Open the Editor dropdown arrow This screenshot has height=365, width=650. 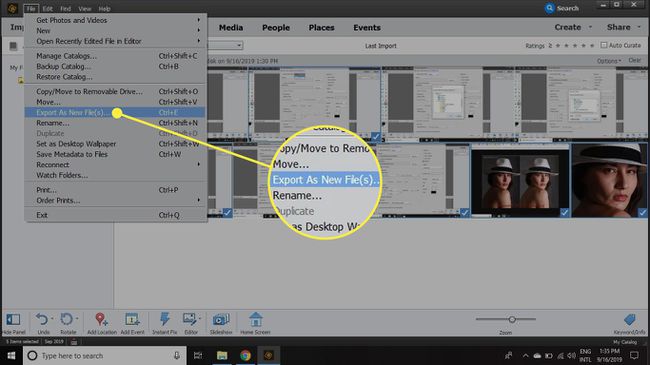tap(200, 319)
